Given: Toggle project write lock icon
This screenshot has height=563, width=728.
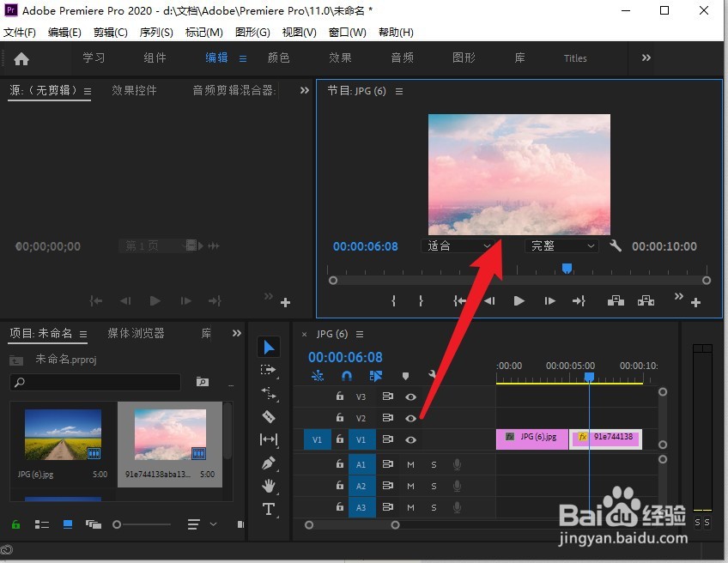Looking at the screenshot, I should click(x=15, y=524).
